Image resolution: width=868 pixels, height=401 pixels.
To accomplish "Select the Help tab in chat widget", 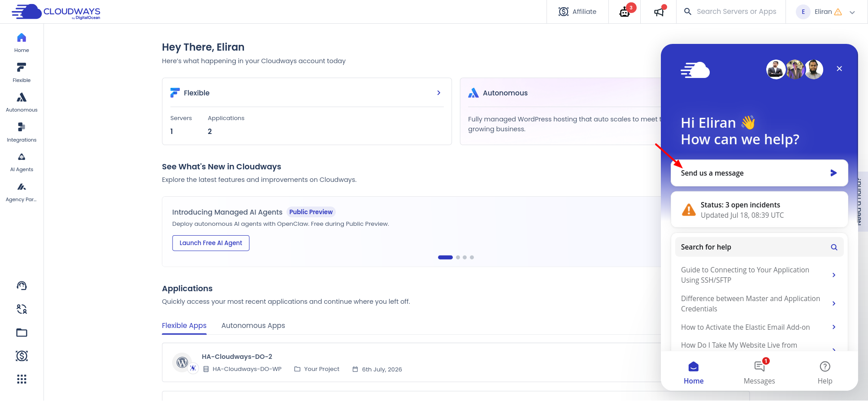I will [825, 373].
